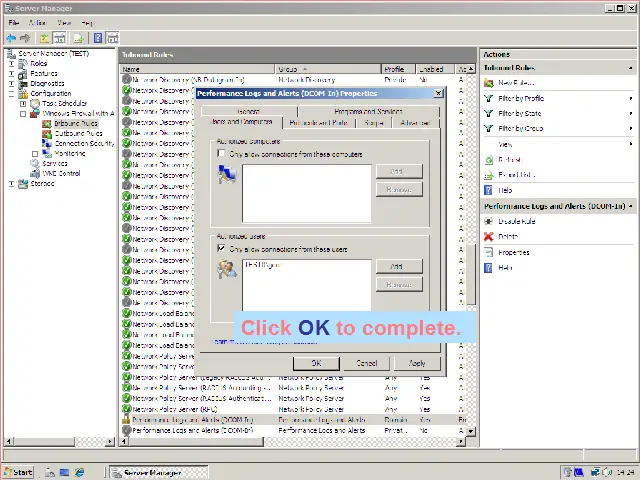This screenshot has height=480, width=640.
Task: Click the WMI Control icon in tree
Action: coord(35,173)
